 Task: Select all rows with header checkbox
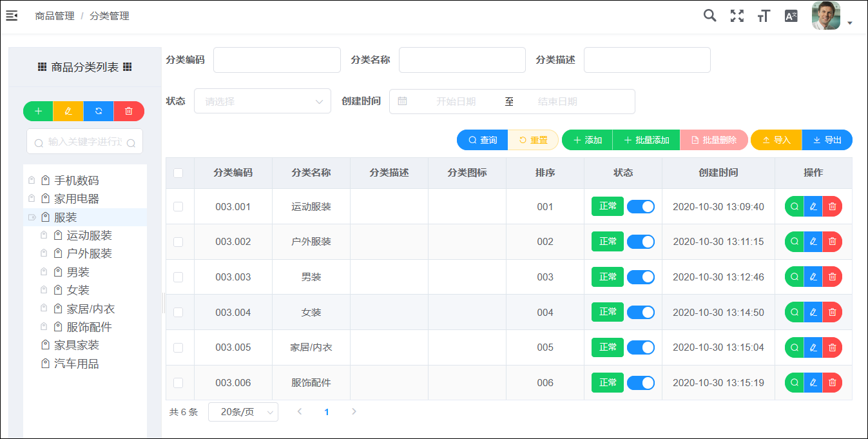pyautogui.click(x=178, y=173)
